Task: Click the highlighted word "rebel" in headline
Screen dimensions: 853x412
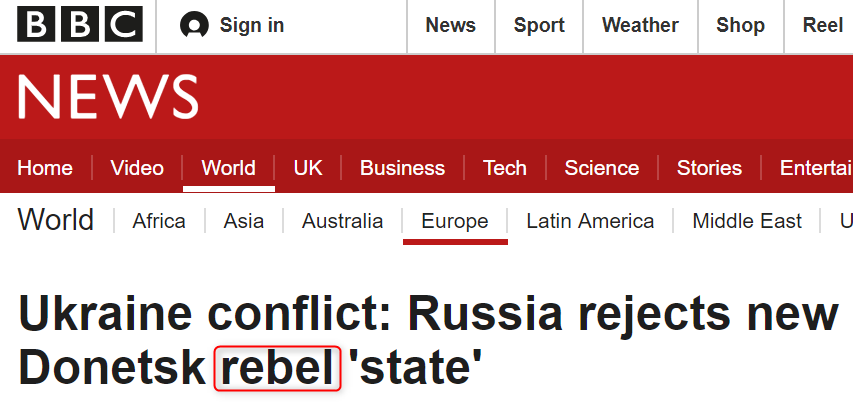Action: [x=278, y=369]
